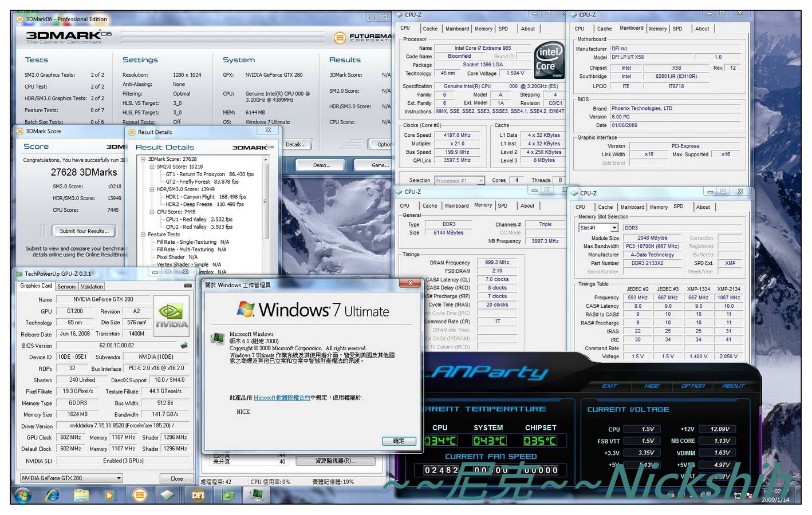Click the Details... button in 3DMark06
The height and width of the screenshot is (515, 812).
tap(295, 145)
